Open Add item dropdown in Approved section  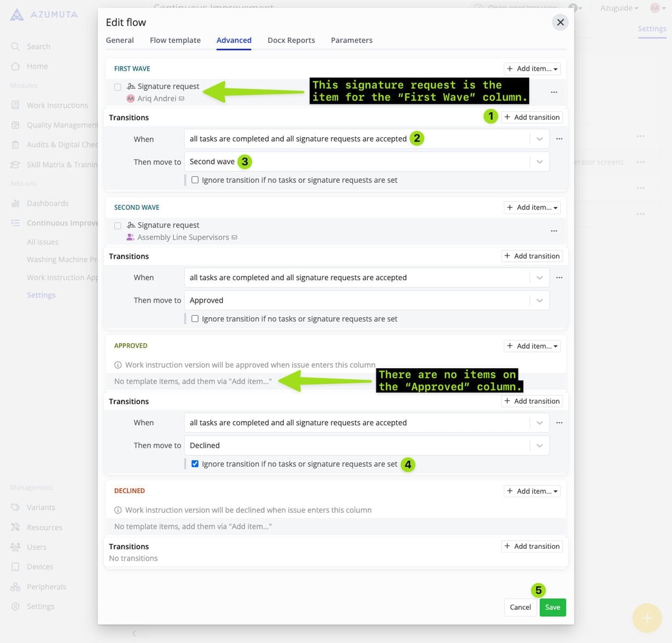tap(532, 346)
